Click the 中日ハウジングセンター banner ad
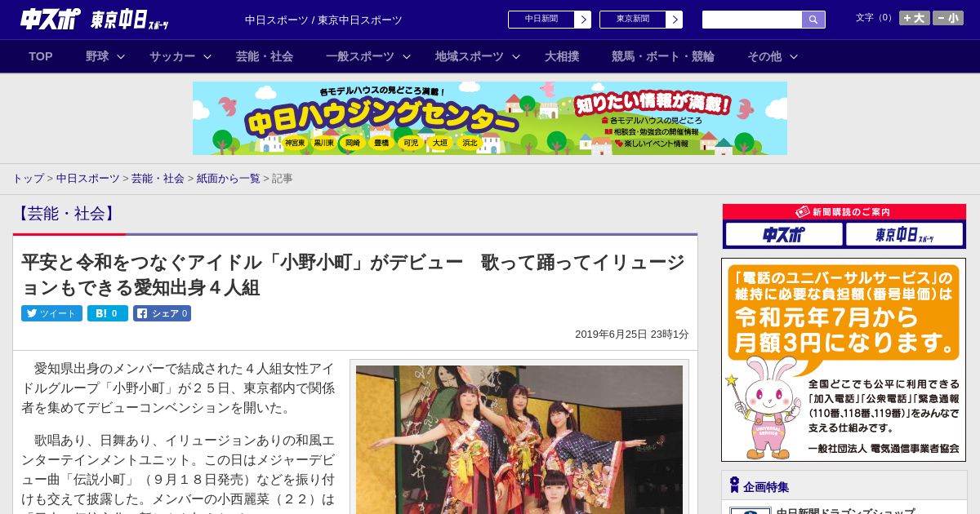The image size is (980, 514). pyautogui.click(x=490, y=118)
